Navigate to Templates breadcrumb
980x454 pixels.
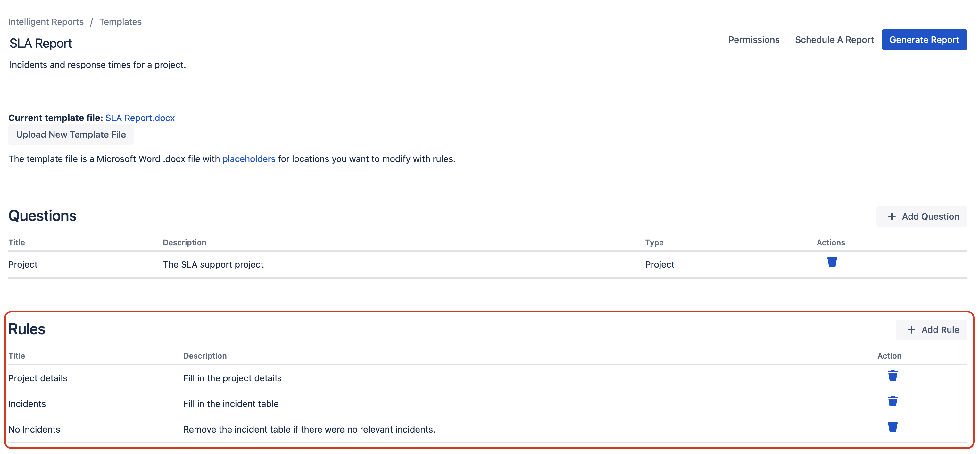coord(120,22)
